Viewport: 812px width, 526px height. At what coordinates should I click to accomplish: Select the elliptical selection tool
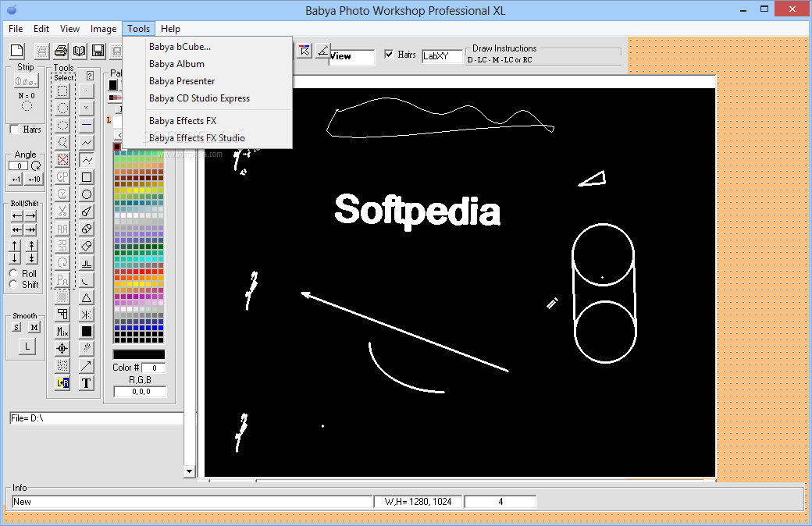[62, 126]
